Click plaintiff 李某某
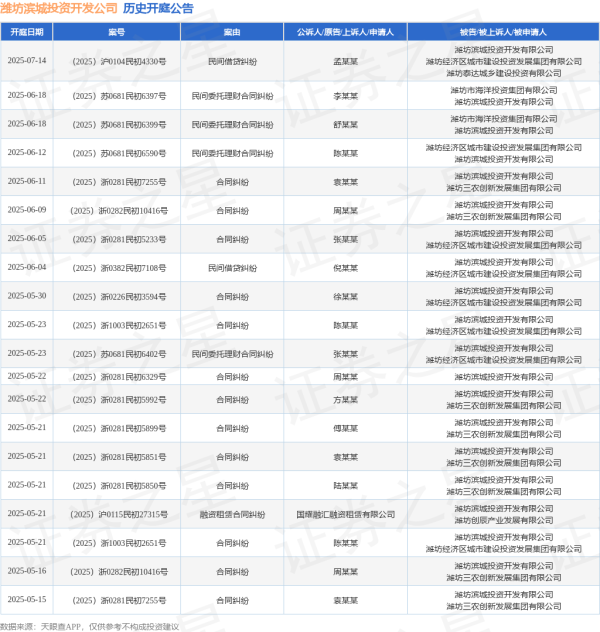 tap(345, 96)
